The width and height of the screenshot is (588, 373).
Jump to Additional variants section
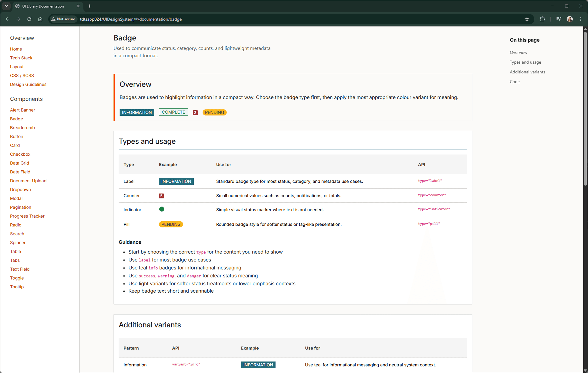[x=527, y=72]
